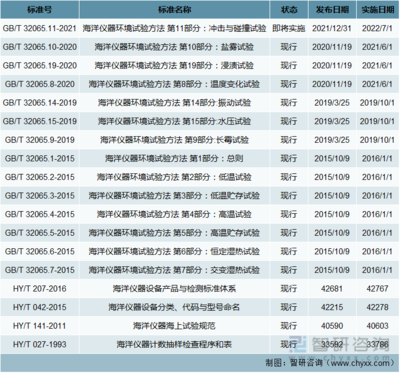Click the value 40590

coord(332,326)
